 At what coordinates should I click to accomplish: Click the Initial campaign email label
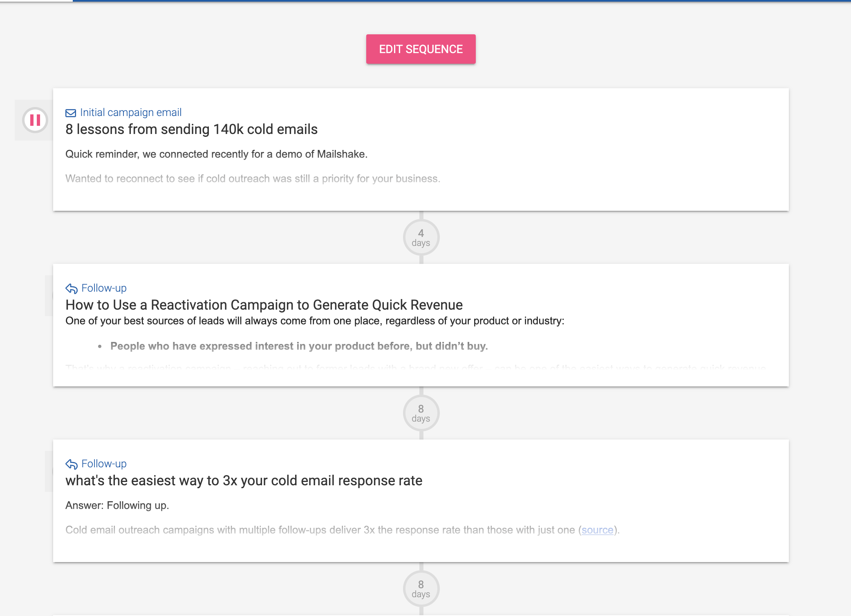pyautogui.click(x=131, y=112)
